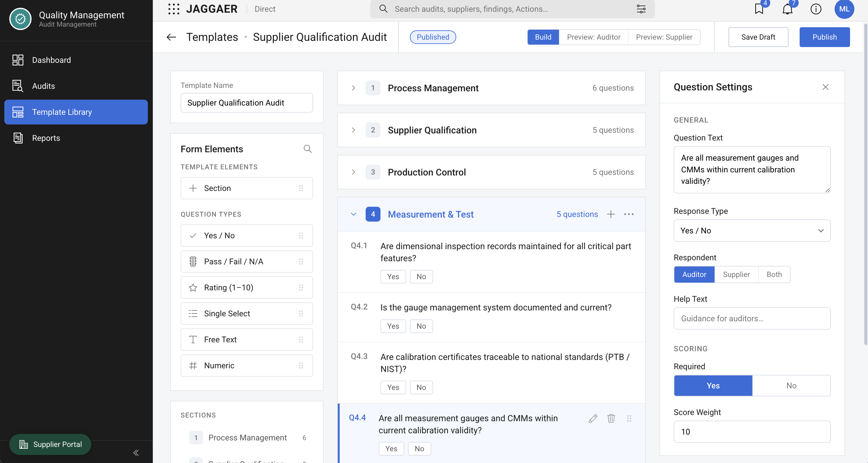Click the Published status badge

tap(433, 37)
